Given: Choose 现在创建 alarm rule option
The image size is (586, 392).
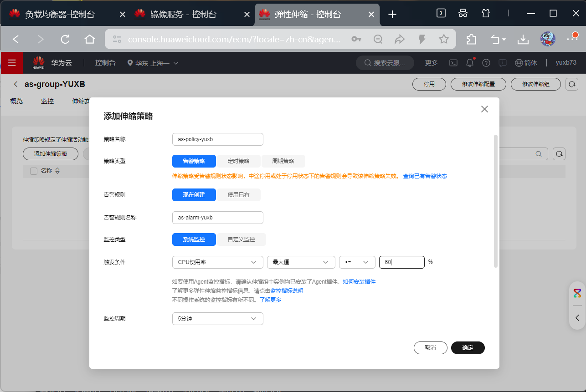Looking at the screenshot, I should [194, 195].
